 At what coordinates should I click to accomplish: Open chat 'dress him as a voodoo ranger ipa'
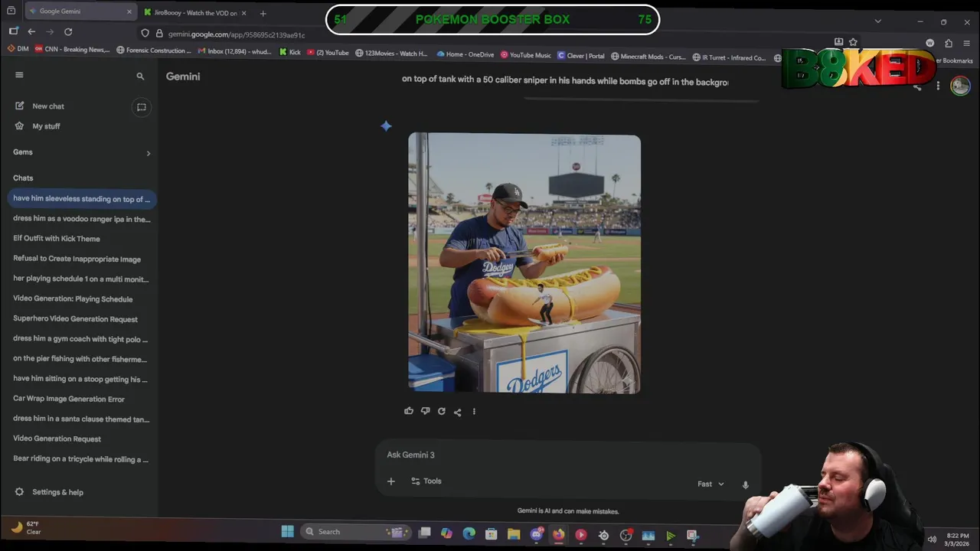click(x=81, y=219)
